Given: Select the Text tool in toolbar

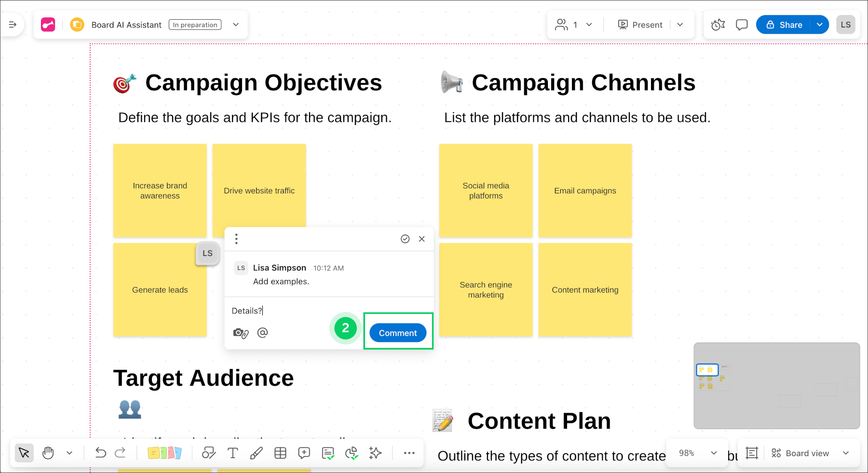Looking at the screenshot, I should 232,453.
